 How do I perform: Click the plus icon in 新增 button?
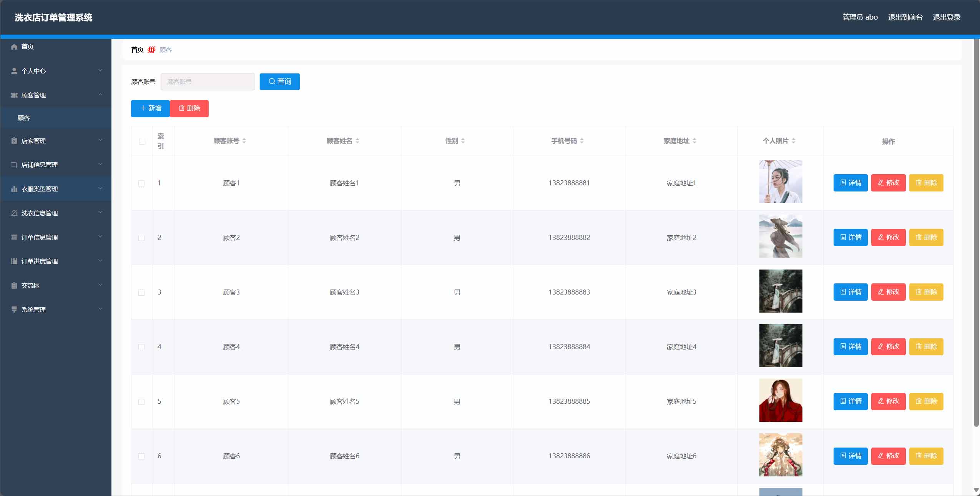(143, 108)
